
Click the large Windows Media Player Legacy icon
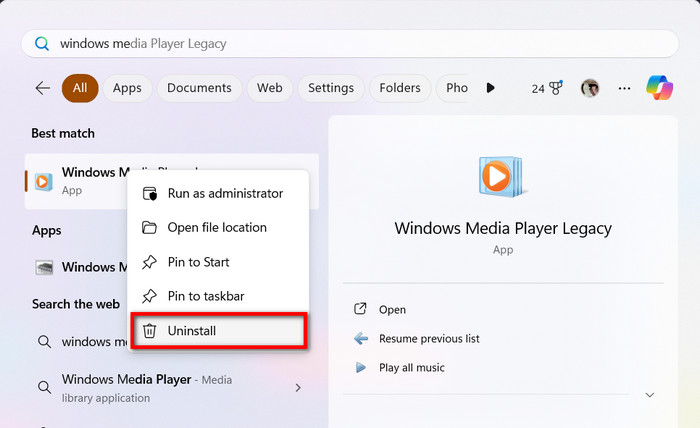(x=501, y=177)
